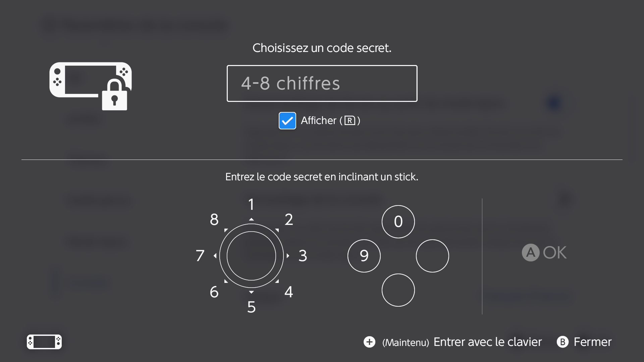Click the A button icon next to OK

pos(531,252)
